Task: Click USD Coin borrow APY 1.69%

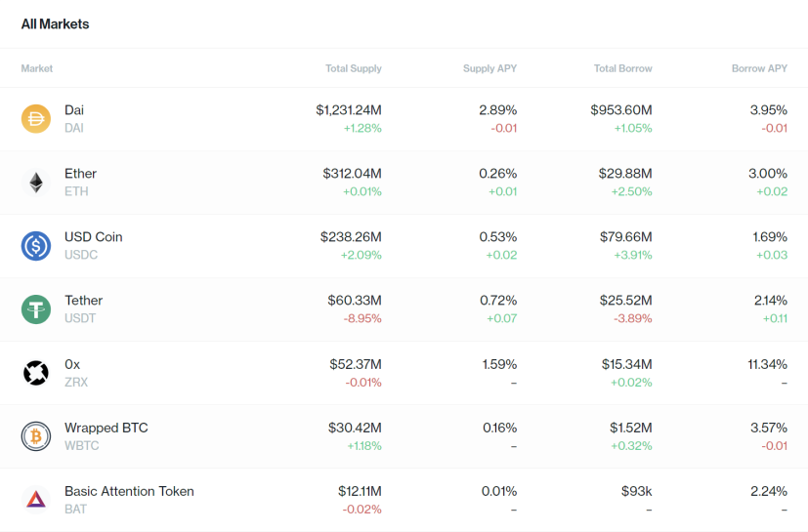Action: tap(770, 237)
